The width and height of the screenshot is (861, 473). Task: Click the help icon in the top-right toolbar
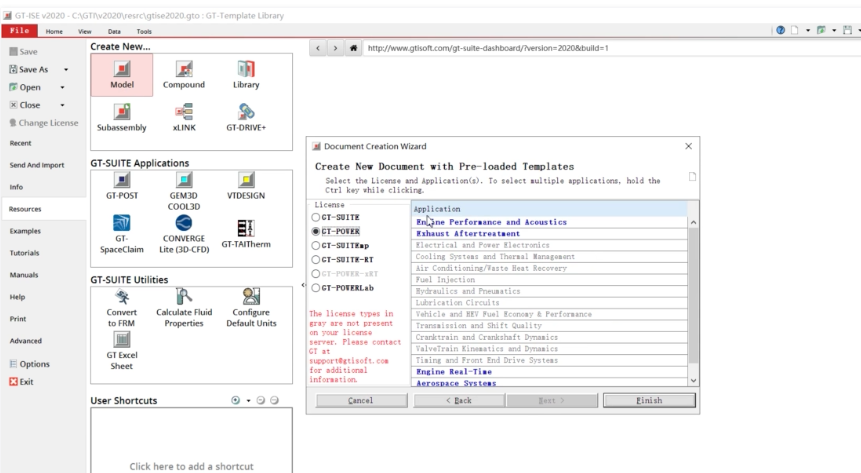pos(780,30)
